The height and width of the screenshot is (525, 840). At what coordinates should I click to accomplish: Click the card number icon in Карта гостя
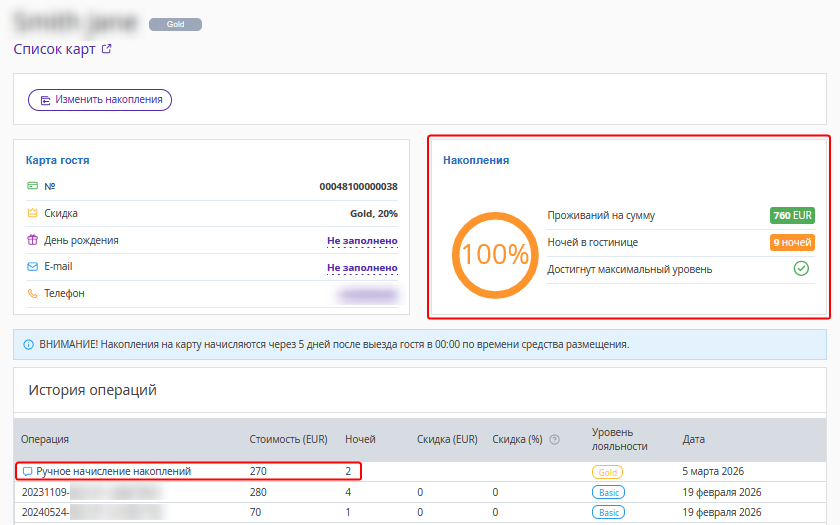coord(32,186)
